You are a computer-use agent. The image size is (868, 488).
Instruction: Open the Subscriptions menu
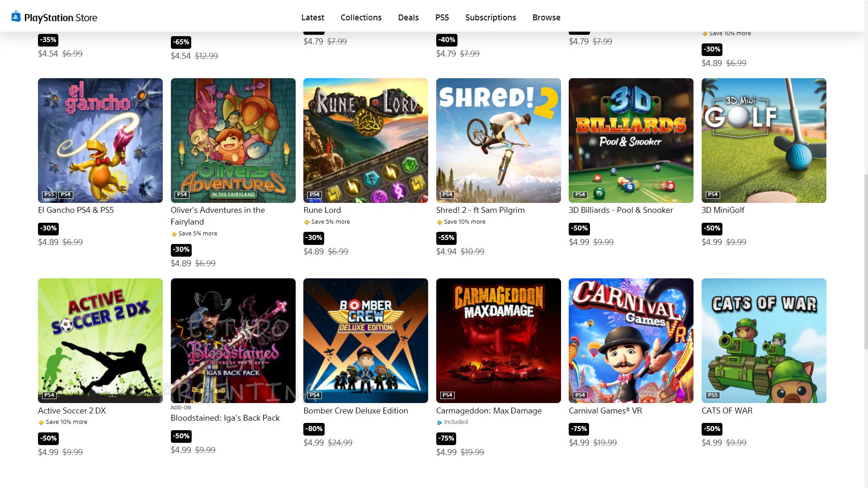491,17
